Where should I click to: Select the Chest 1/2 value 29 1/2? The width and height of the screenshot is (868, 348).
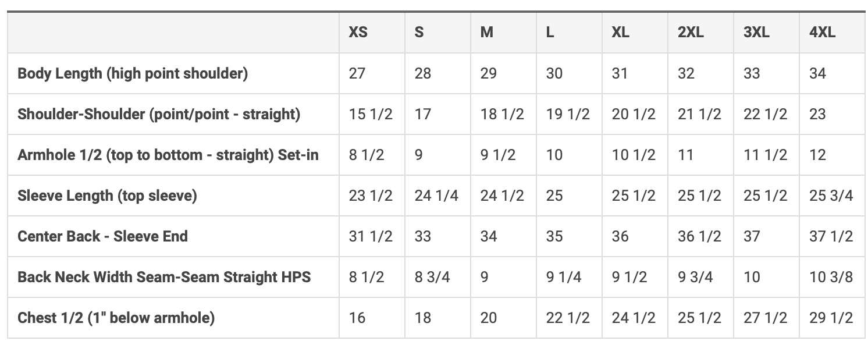[x=831, y=318]
